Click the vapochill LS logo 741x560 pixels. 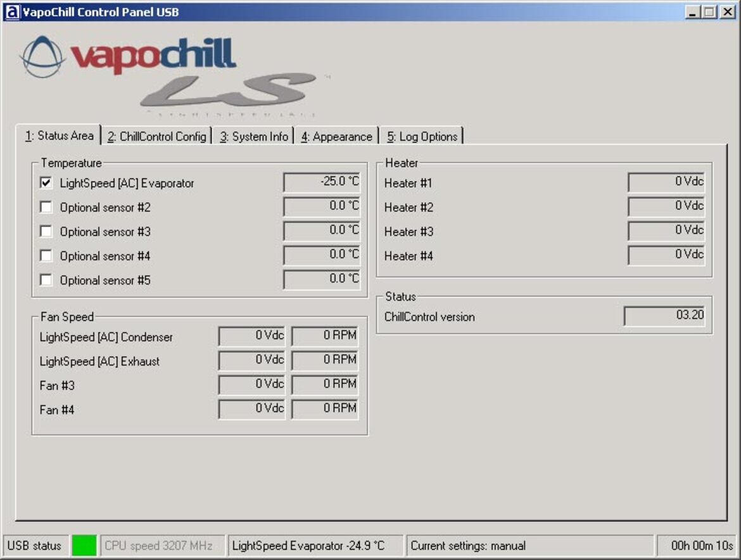pyautogui.click(x=175, y=75)
